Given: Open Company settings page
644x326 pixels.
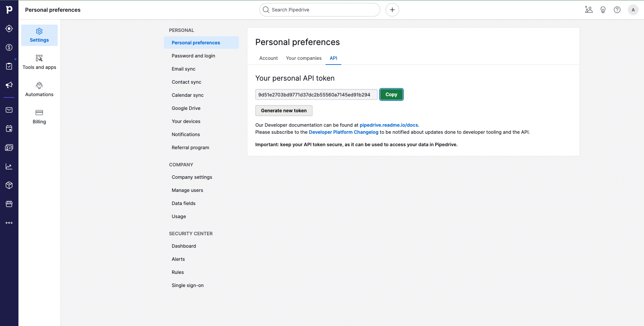Looking at the screenshot, I should 201,177.
